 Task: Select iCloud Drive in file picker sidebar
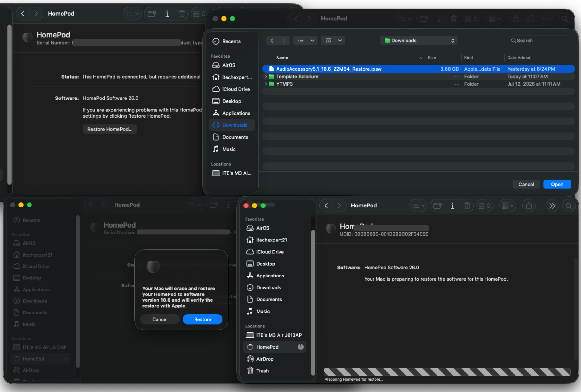[232, 89]
